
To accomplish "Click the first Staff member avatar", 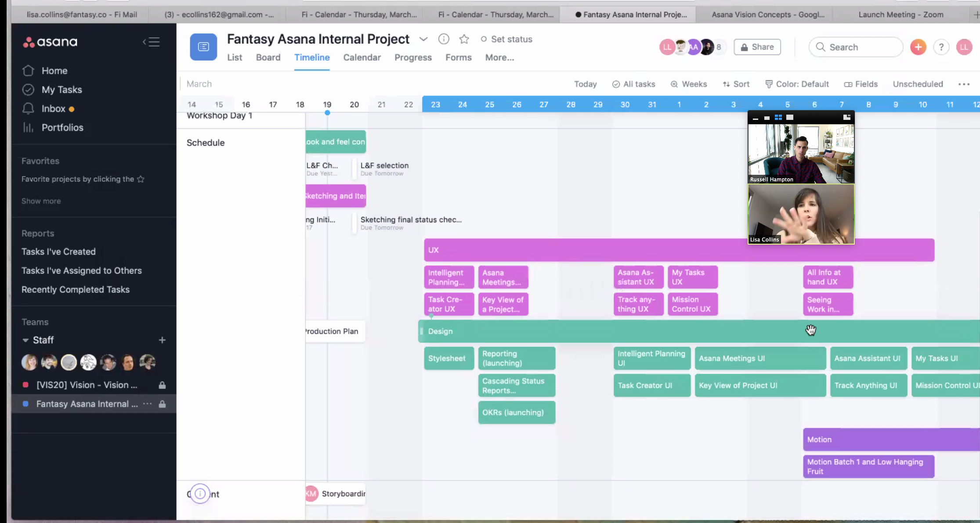I will [29, 362].
